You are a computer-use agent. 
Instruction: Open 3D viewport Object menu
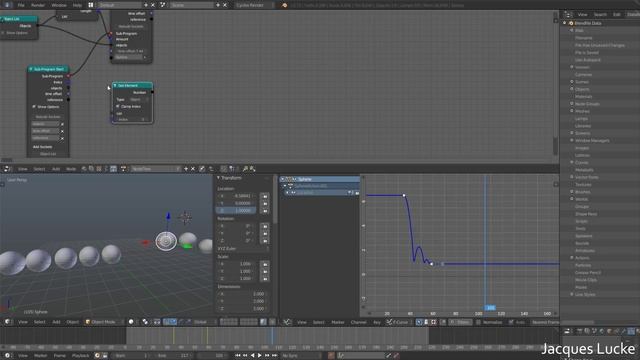tap(72, 322)
